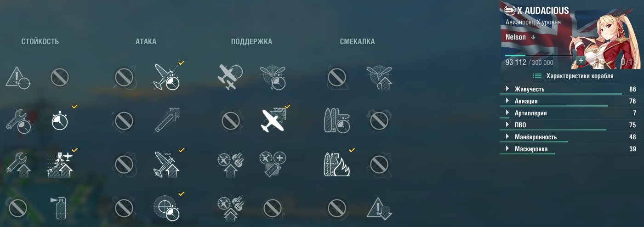
Task: Select the fuel canister skill icon
Action: point(60,208)
